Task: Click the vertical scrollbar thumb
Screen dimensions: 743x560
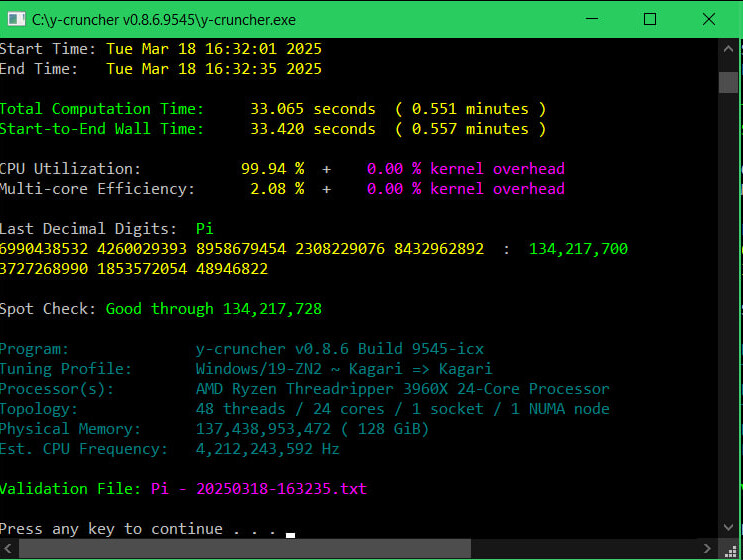Action: click(728, 81)
